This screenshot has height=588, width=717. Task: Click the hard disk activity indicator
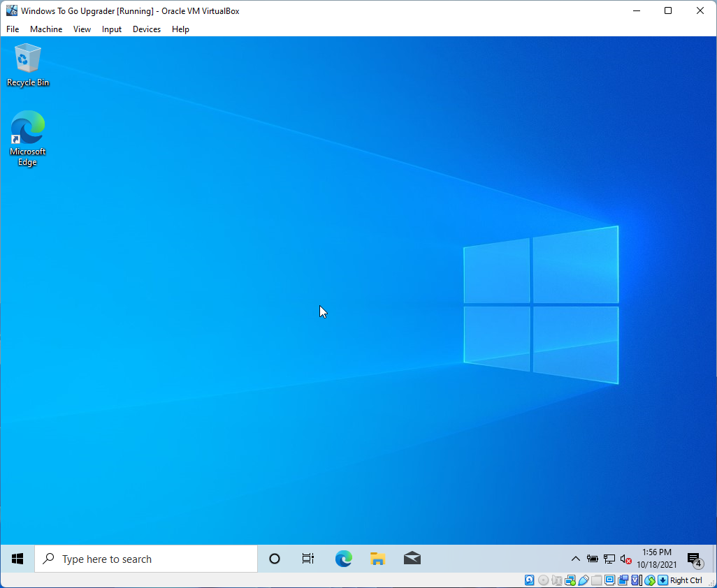(x=530, y=580)
